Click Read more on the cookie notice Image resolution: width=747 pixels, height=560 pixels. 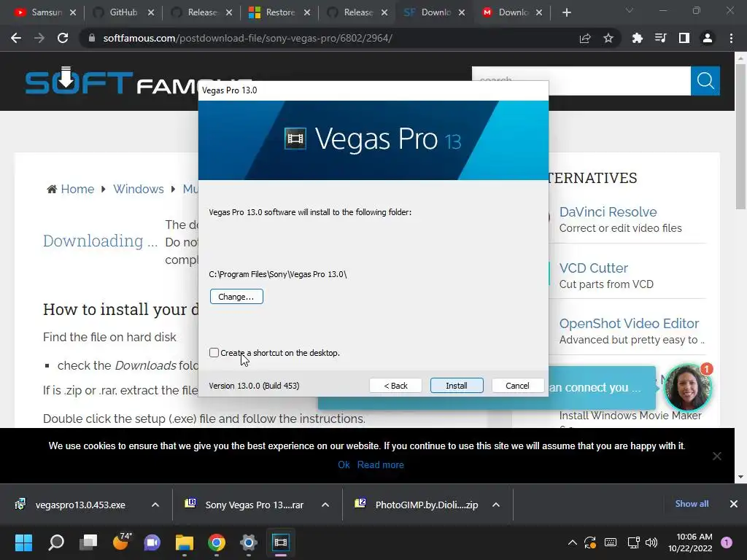[x=380, y=464]
